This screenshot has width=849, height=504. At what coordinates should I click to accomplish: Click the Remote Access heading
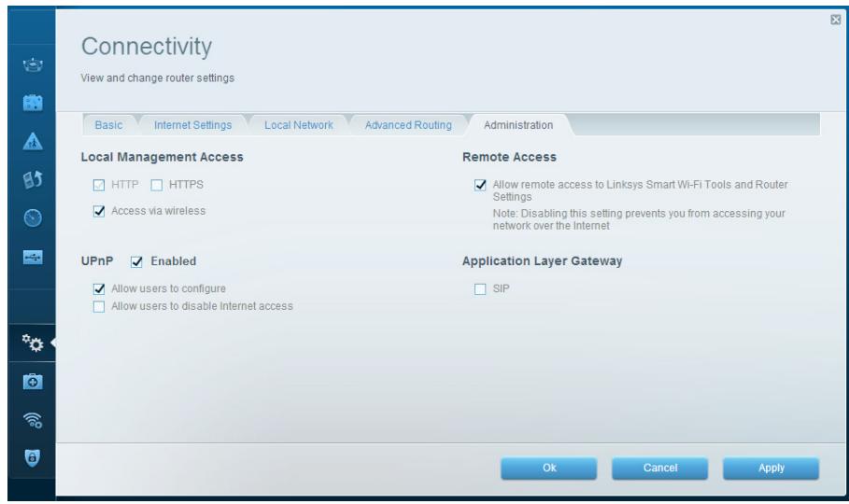(x=509, y=157)
